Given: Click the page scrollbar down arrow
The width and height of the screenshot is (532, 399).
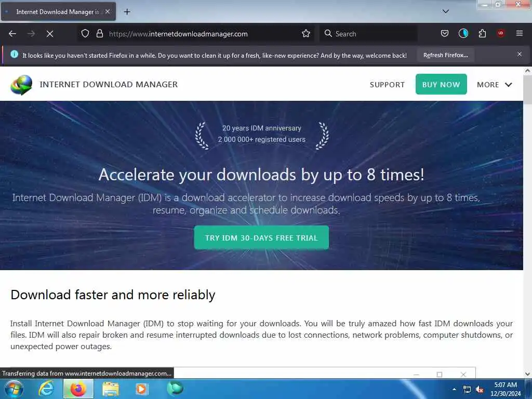Looking at the screenshot, I should click(x=527, y=374).
